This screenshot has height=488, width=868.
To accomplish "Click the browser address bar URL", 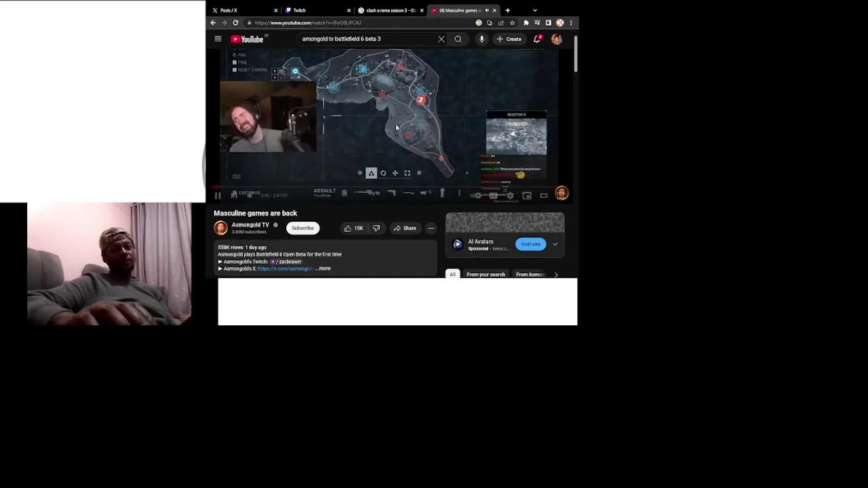I will tap(307, 22).
